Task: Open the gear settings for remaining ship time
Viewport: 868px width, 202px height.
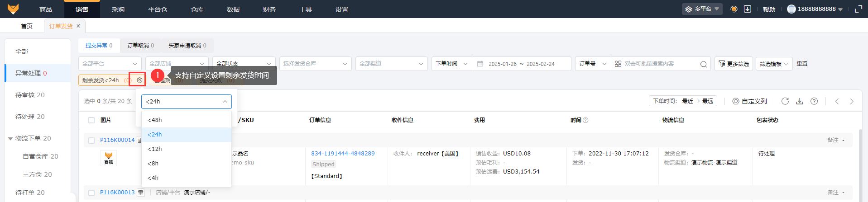Action: pyautogui.click(x=139, y=80)
